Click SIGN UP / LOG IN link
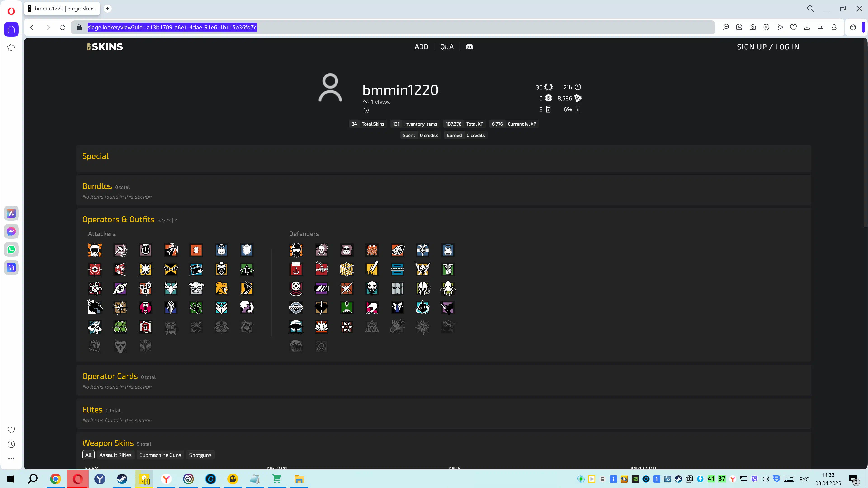The height and width of the screenshot is (488, 868). (768, 47)
